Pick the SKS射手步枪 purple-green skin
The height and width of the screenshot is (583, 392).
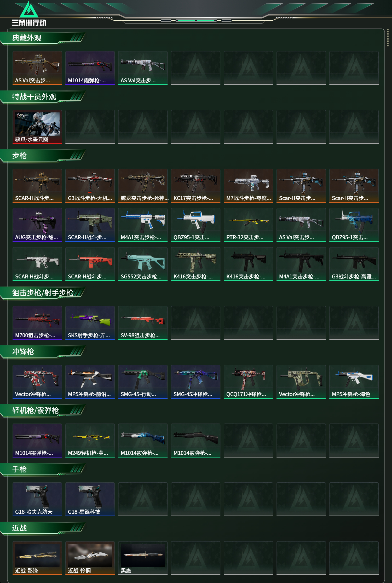pyautogui.click(x=90, y=323)
